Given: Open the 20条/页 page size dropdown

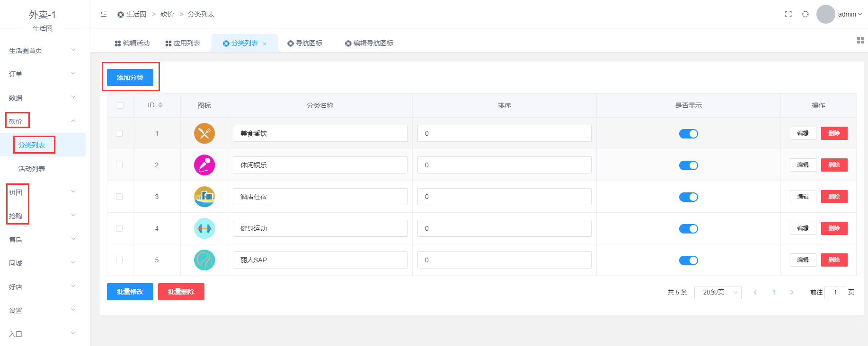Looking at the screenshot, I should tap(717, 292).
